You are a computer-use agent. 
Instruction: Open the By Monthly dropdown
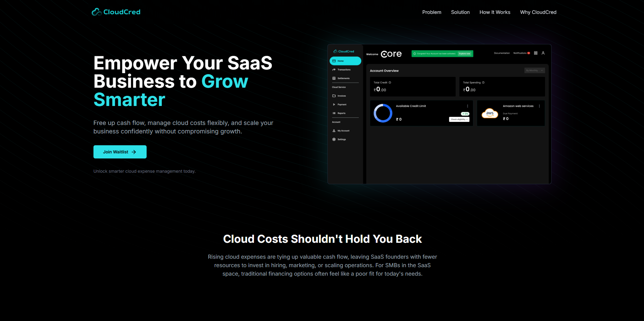(535, 70)
